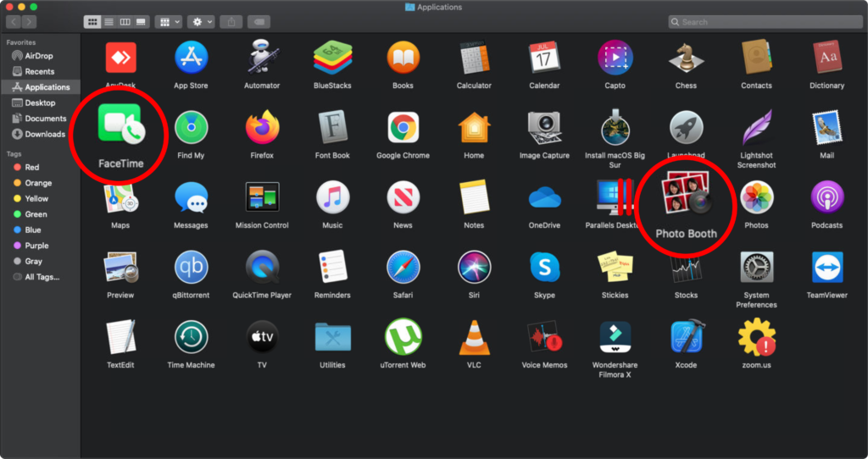Launch the Automator app
Viewport: 868px width, 459px height.
tap(262, 58)
